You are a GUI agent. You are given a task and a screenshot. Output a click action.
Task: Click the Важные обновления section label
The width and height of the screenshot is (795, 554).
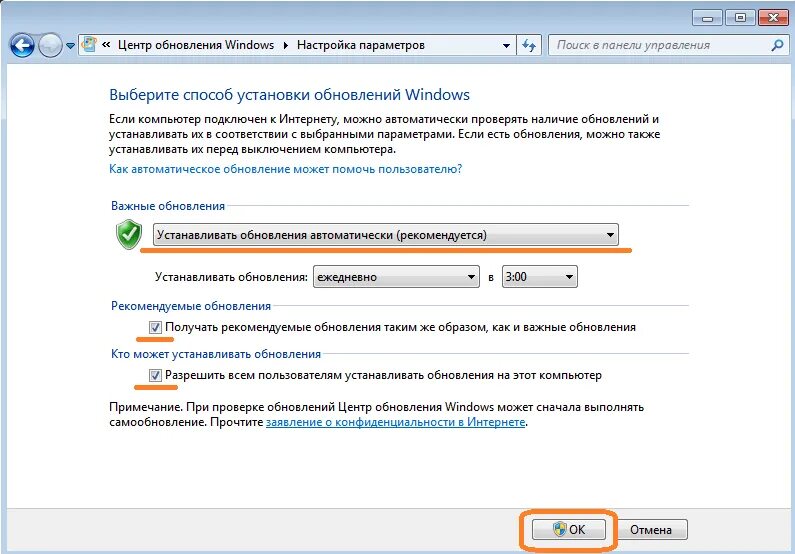pos(168,206)
